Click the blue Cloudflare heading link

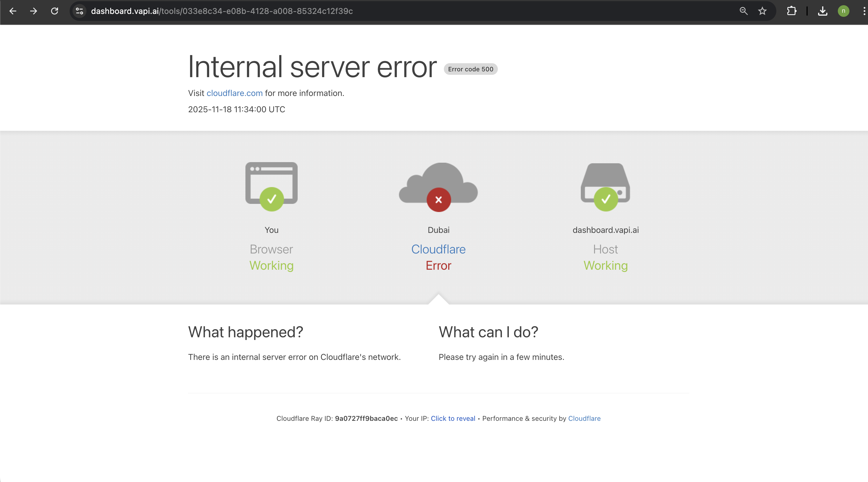pyautogui.click(x=438, y=249)
